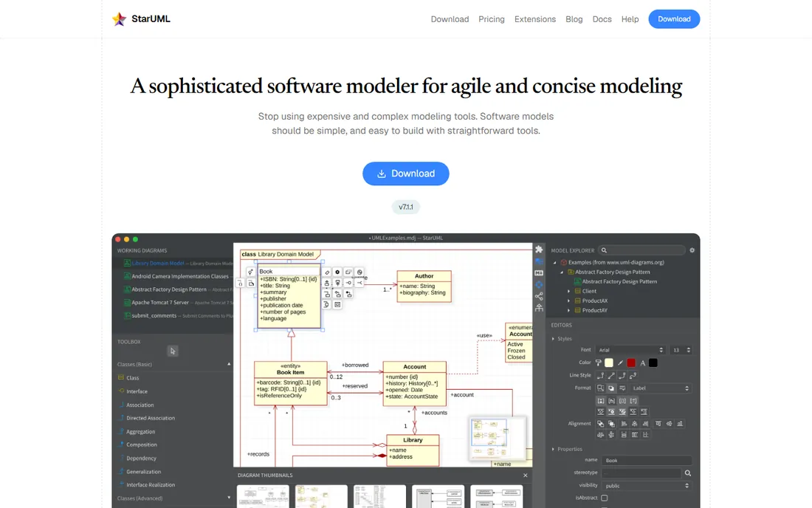Select the Dependency tool
812x508 pixels.
[137, 459]
